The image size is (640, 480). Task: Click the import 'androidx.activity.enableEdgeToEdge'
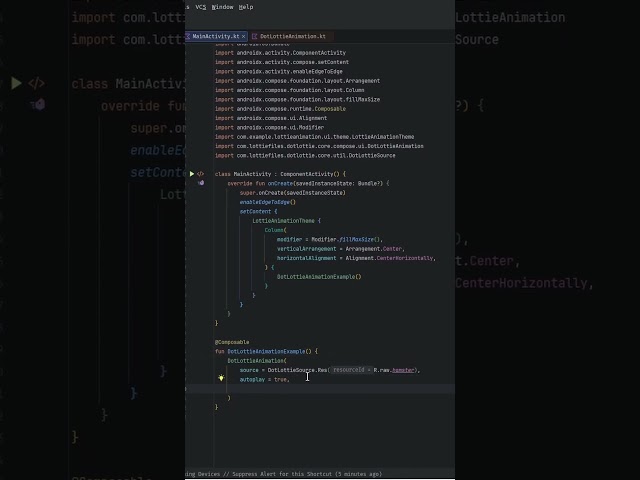[x=279, y=71]
